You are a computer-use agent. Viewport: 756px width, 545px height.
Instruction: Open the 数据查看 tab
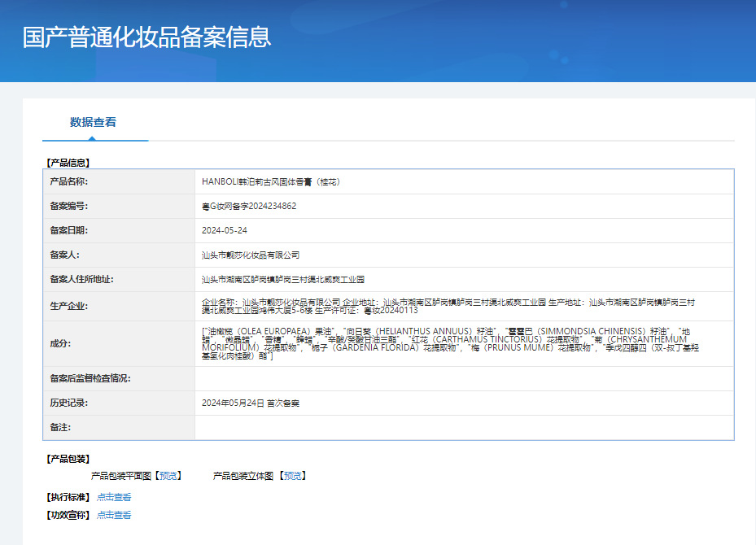tap(94, 123)
